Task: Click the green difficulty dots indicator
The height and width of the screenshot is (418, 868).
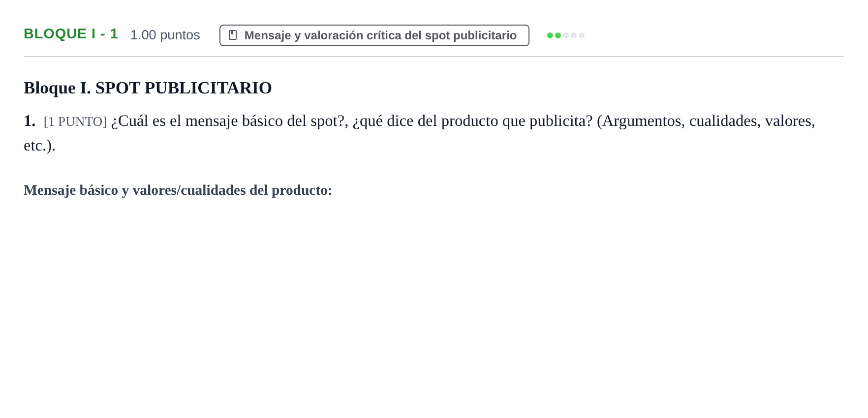Action: coord(565,35)
